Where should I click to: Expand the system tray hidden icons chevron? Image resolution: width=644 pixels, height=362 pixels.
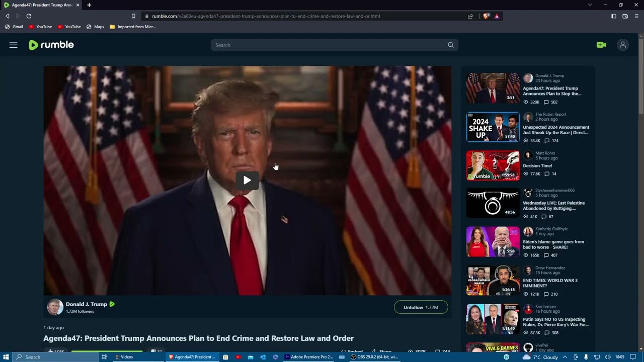[565, 357]
